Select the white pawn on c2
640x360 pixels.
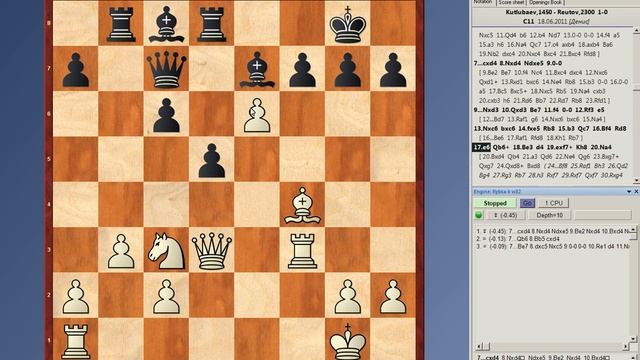(x=166, y=296)
